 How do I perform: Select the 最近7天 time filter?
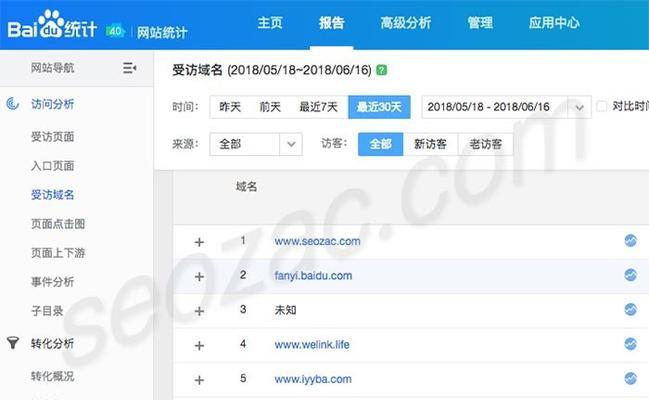point(318,107)
